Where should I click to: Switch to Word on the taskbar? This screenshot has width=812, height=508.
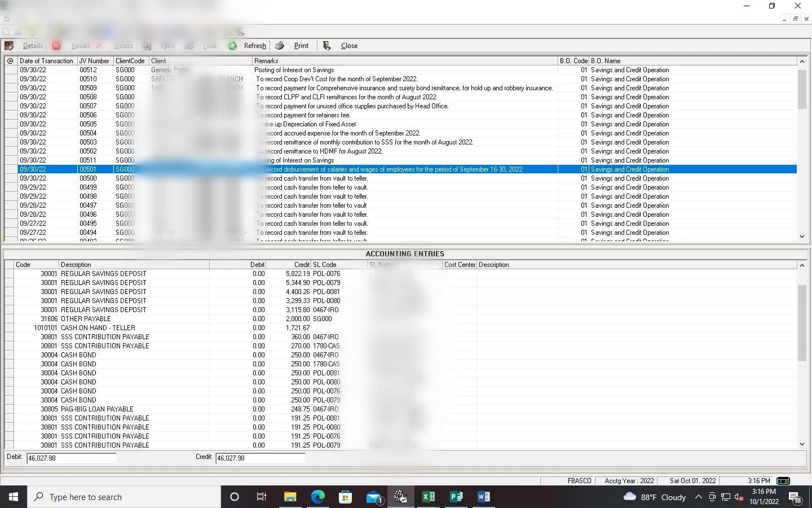[x=484, y=497]
